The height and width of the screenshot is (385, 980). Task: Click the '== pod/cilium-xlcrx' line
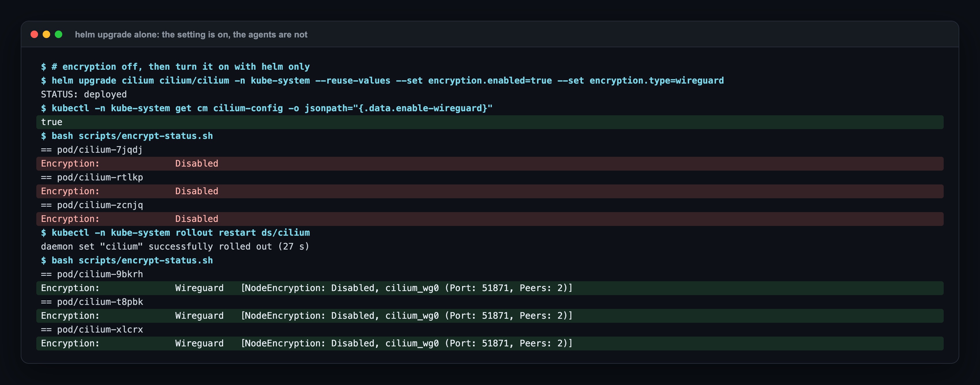(x=92, y=330)
